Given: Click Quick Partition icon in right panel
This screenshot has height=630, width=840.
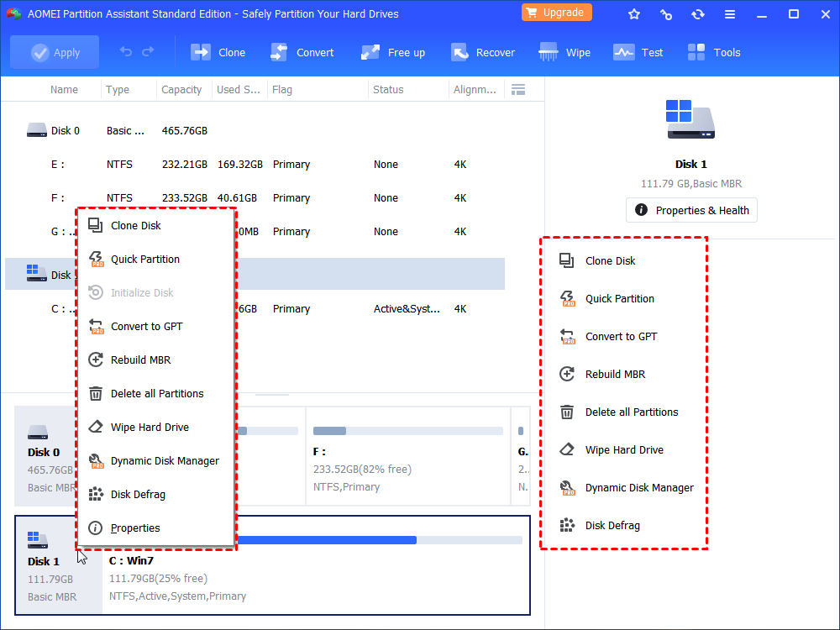Looking at the screenshot, I should (567, 299).
